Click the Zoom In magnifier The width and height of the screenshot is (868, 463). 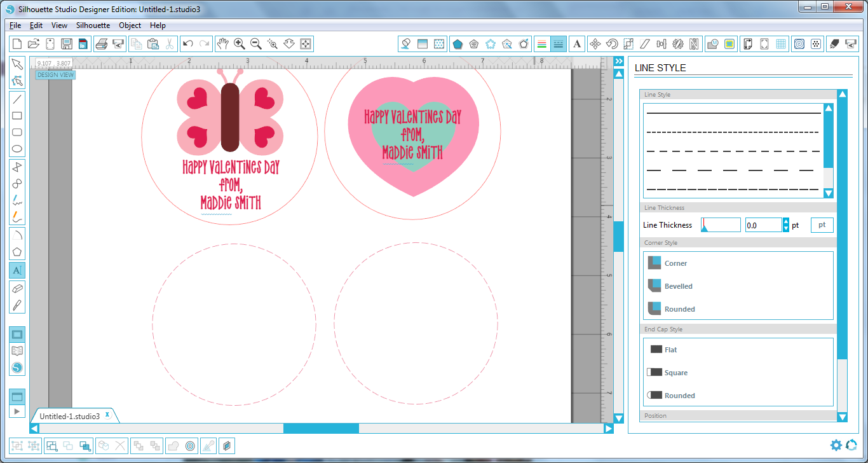(240, 44)
